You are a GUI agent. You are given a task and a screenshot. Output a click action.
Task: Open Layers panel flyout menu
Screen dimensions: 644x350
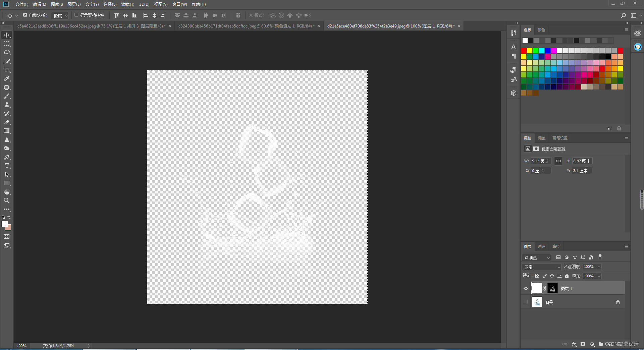[626, 246]
